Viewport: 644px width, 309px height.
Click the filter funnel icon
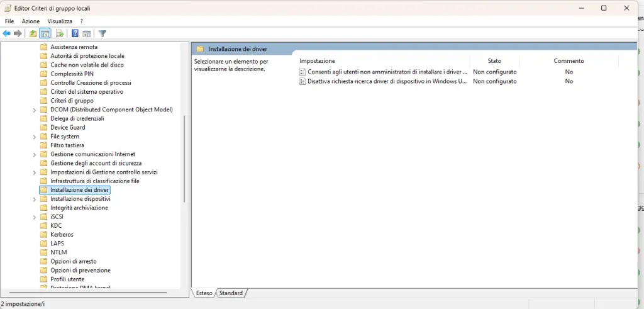click(x=103, y=34)
